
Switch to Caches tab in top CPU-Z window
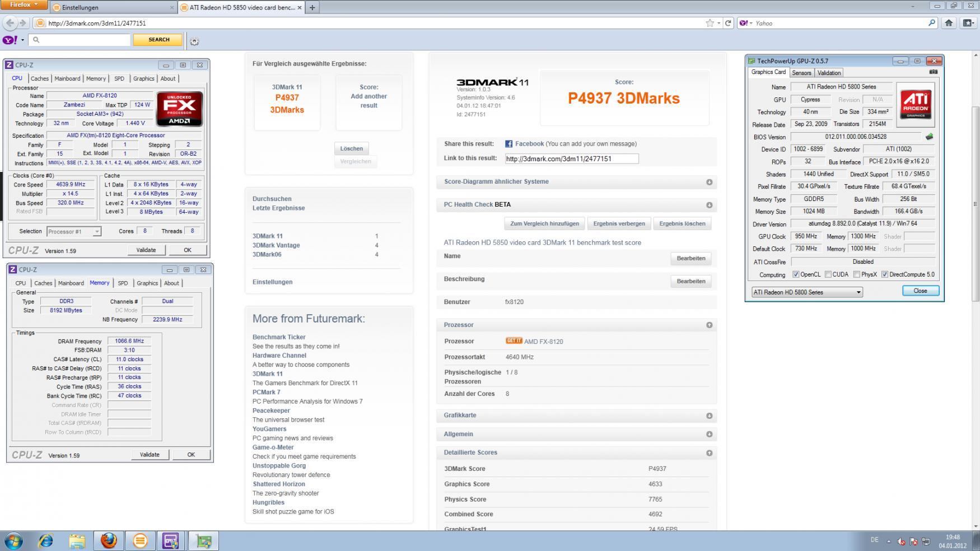[39, 78]
